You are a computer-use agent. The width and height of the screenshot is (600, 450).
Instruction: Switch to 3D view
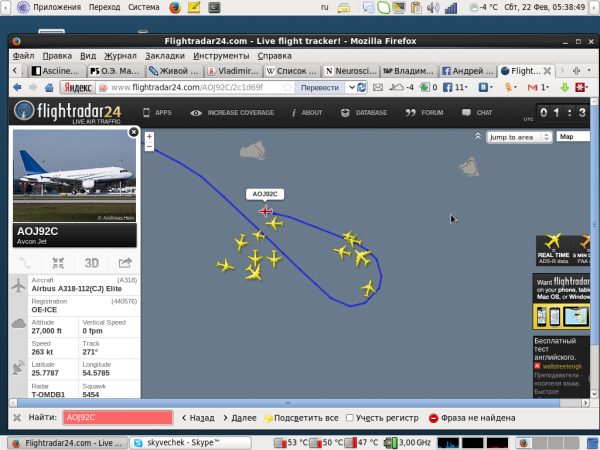[91, 263]
